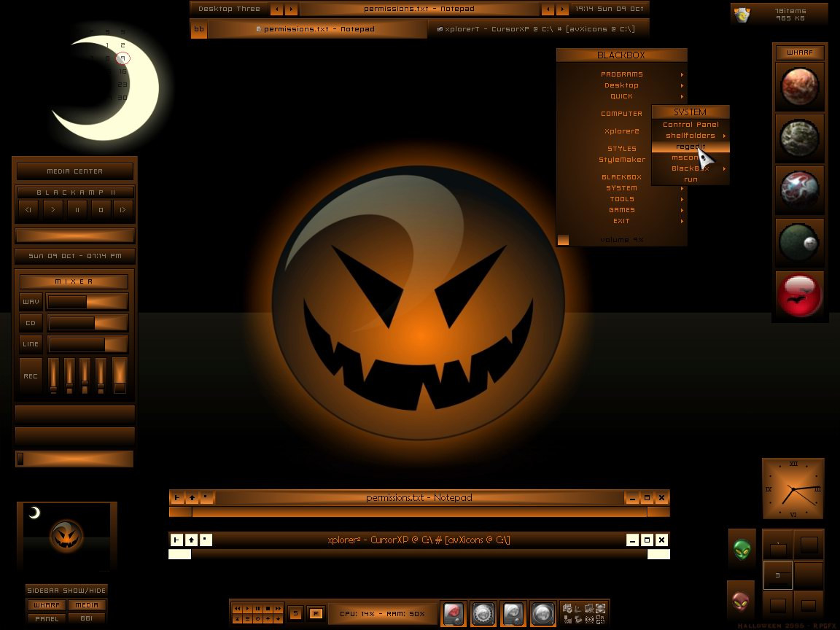Viewport: 840px width, 630px height.
Task: Click the small pause button in bottom bar
Action: 257,609
